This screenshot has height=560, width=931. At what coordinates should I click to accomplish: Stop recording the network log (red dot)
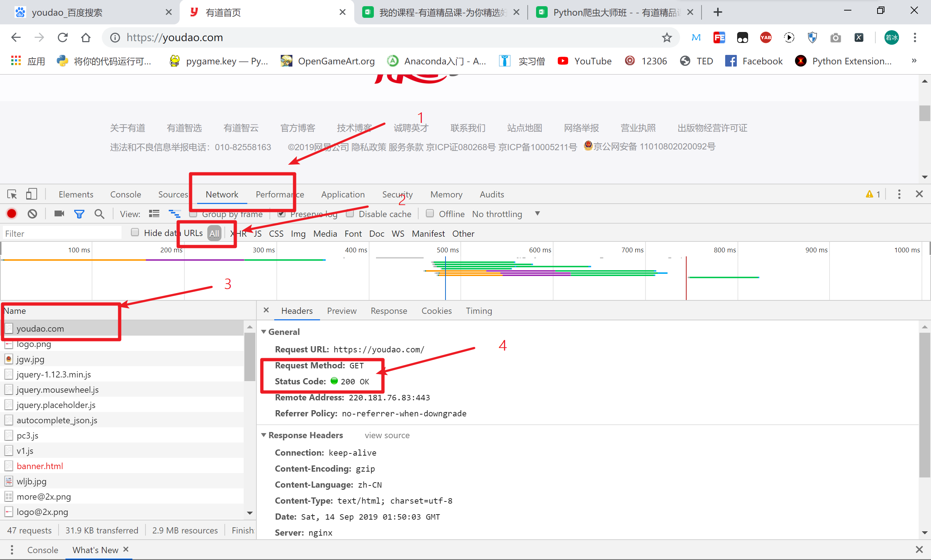(x=12, y=214)
